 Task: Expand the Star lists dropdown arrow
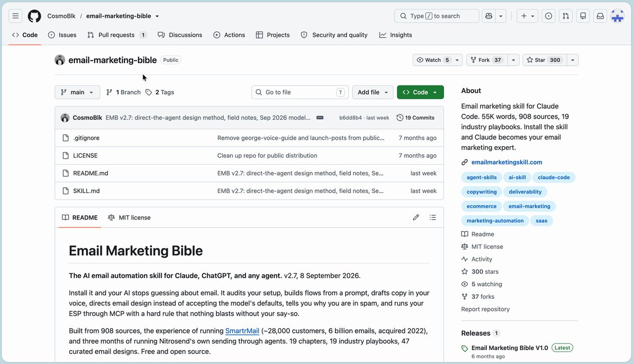pos(573,60)
